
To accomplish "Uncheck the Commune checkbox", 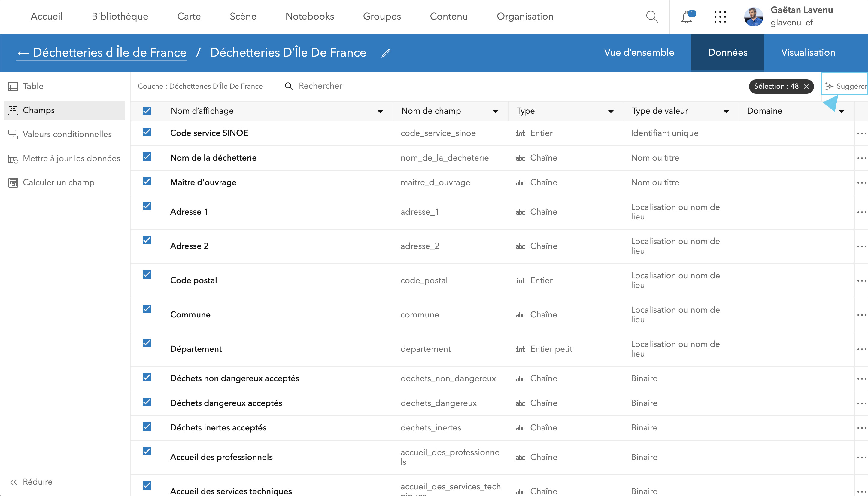I will pos(147,309).
